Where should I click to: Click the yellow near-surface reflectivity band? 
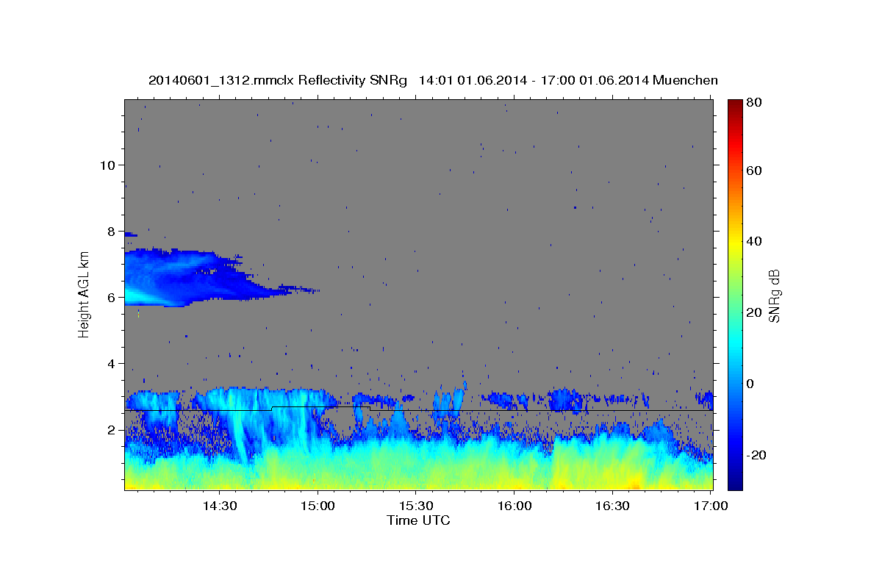point(418,476)
